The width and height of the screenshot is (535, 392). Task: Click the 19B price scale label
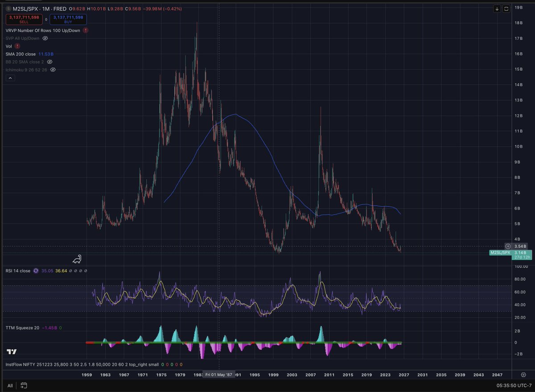[x=518, y=8]
